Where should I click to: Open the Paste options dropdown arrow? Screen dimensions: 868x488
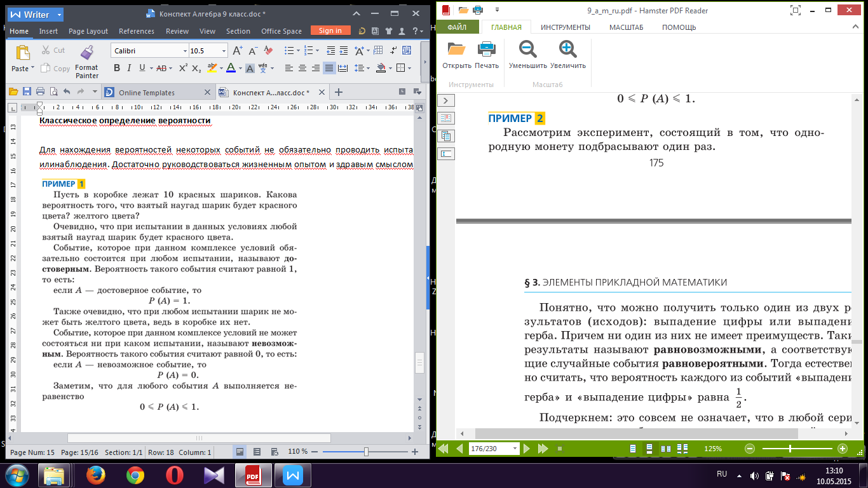tap(33, 69)
